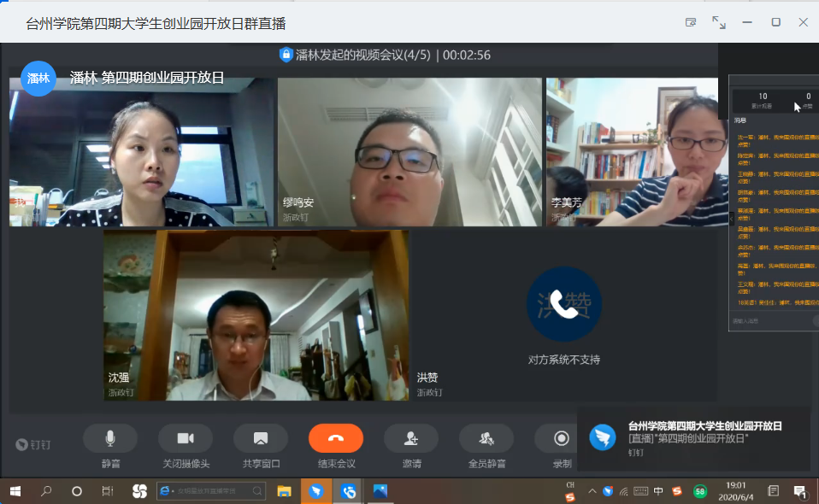
Task: Enter fullscreen using the expand arrows icon
Action: [x=719, y=22]
